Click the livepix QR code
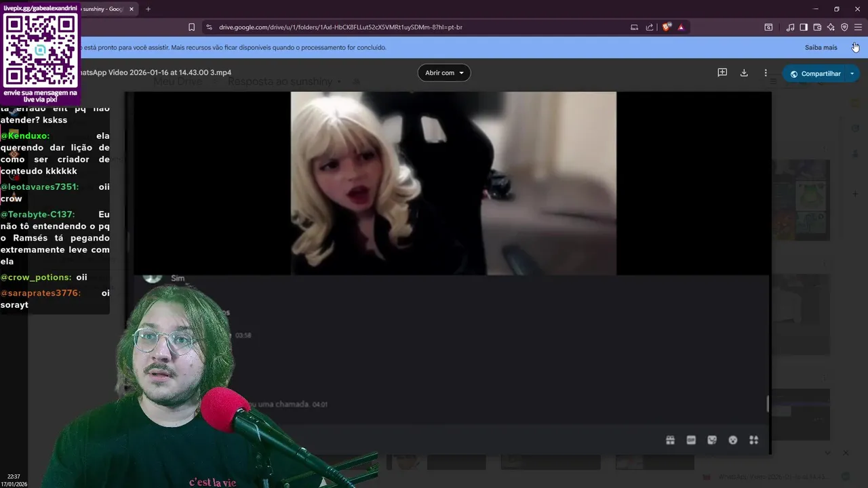868x488 pixels. [41, 50]
